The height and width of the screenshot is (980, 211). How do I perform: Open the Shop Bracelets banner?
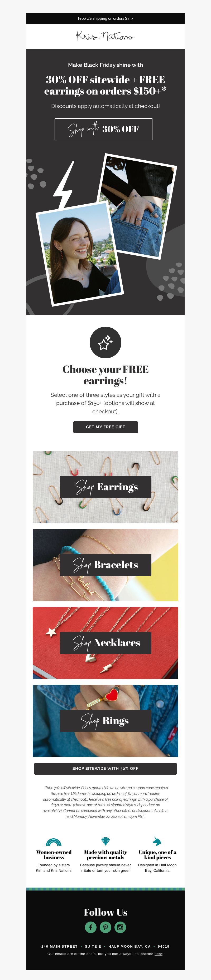(x=105, y=565)
